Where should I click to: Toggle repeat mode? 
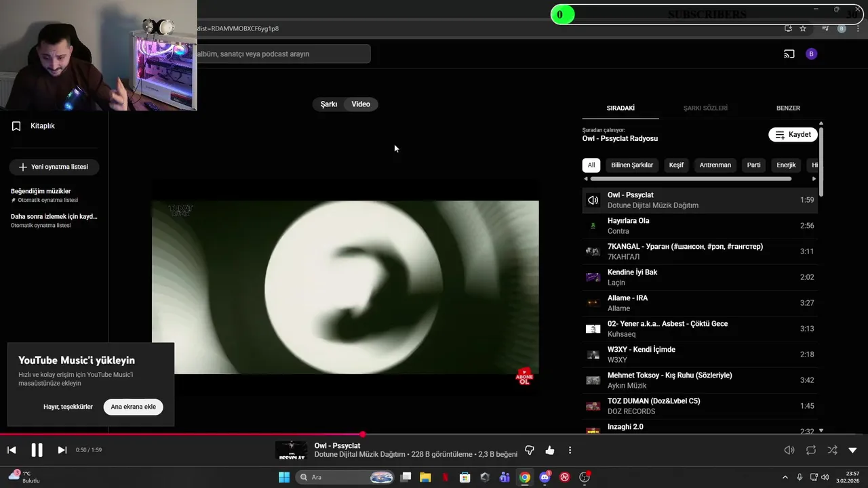tap(811, 450)
